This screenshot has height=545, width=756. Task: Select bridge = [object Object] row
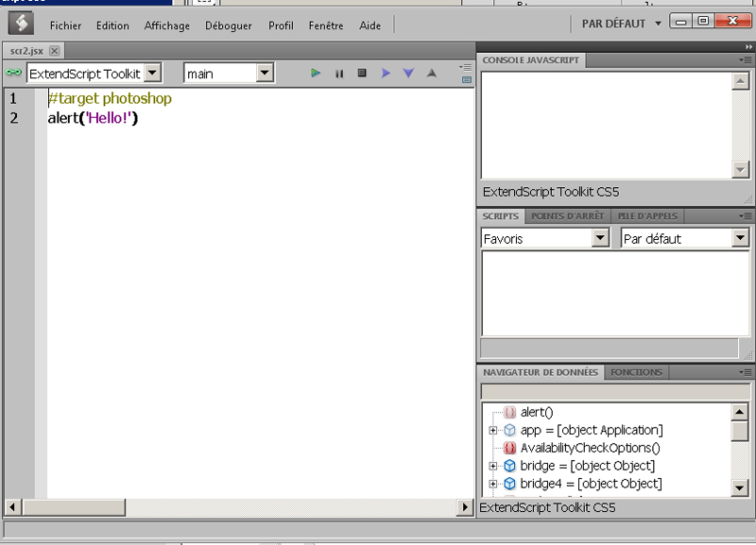pos(587,466)
